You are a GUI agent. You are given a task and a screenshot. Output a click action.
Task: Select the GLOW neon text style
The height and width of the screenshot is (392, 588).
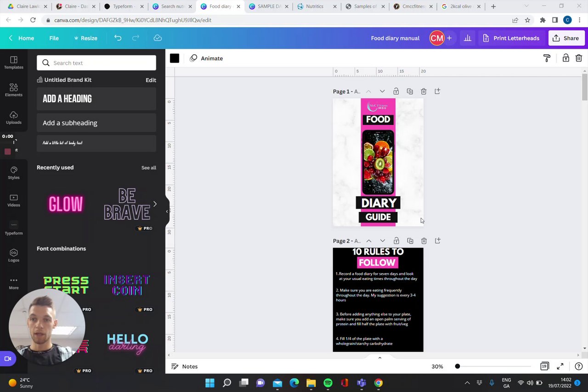point(66,204)
